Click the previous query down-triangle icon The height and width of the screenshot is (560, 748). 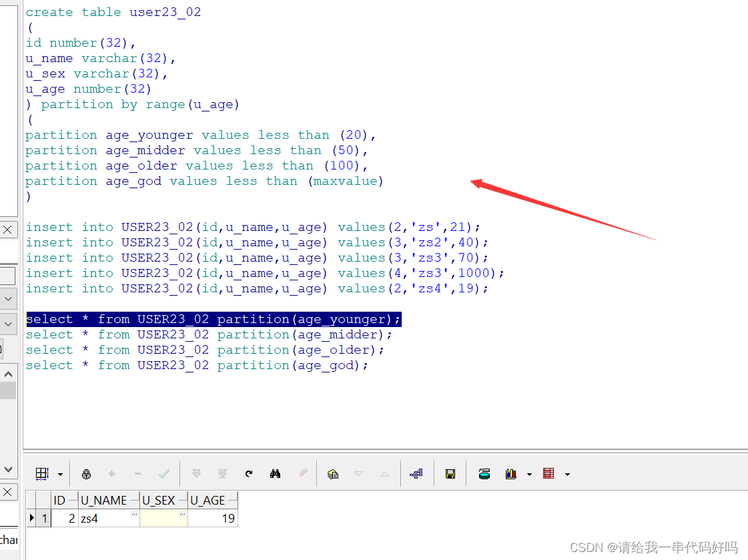pyautogui.click(x=359, y=474)
